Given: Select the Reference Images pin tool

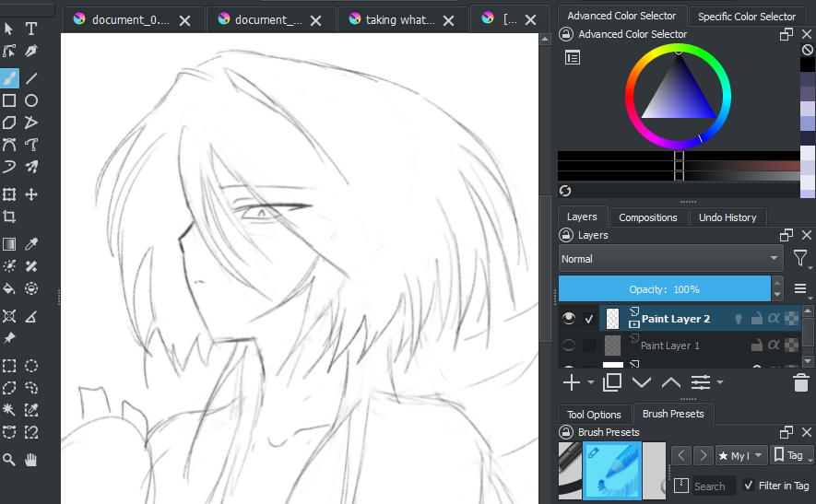Looking at the screenshot, I should click(9, 338).
